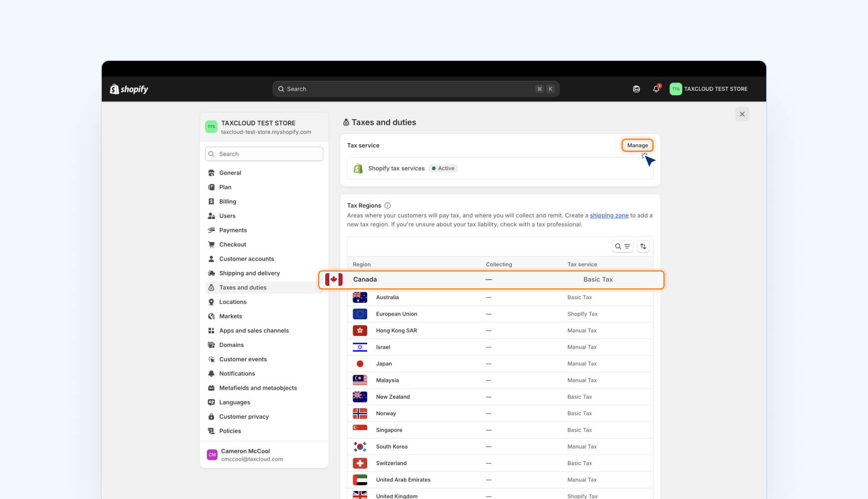Screen dimensions: 868x499
Task: Click the settings search input field
Action: coord(263,154)
